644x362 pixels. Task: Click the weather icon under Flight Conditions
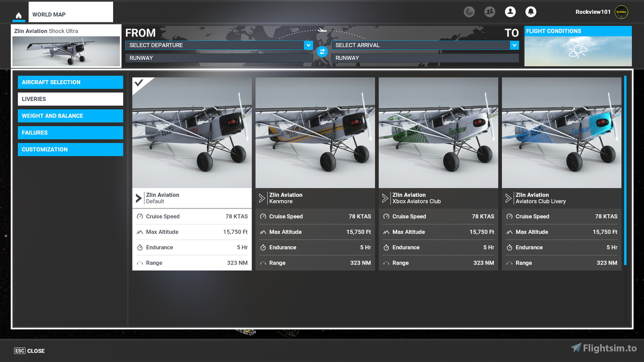578,48
